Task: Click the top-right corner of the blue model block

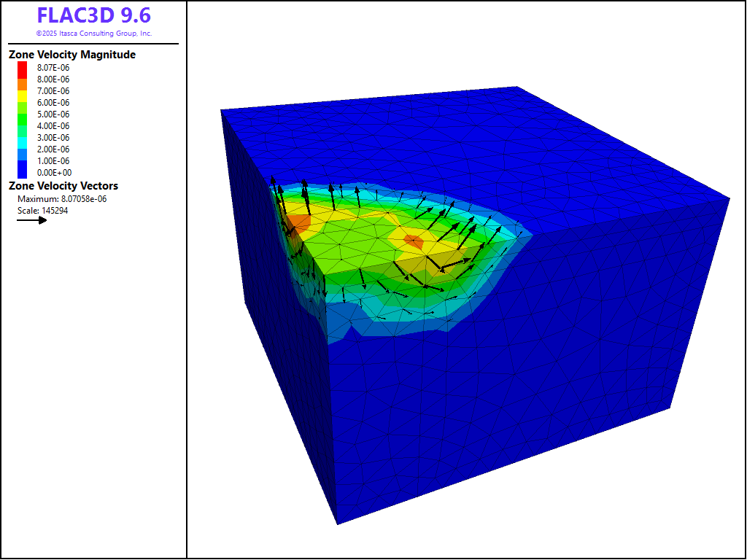Action: (x=729, y=197)
